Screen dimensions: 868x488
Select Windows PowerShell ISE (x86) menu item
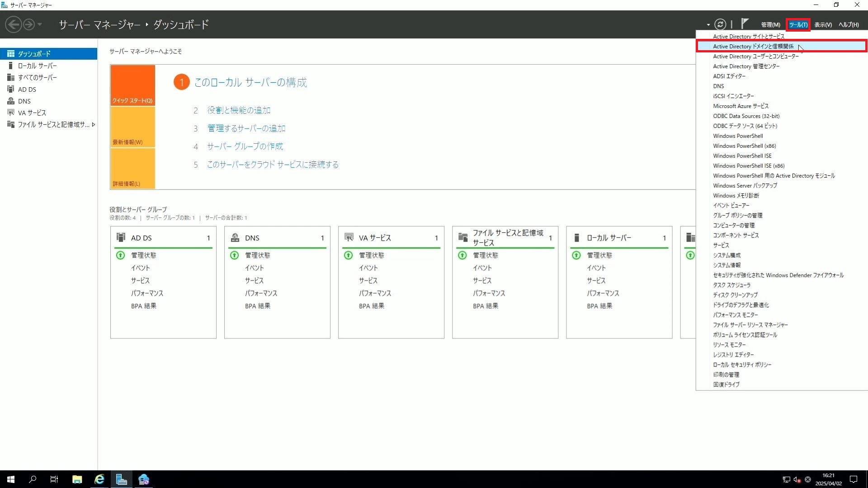click(782, 165)
